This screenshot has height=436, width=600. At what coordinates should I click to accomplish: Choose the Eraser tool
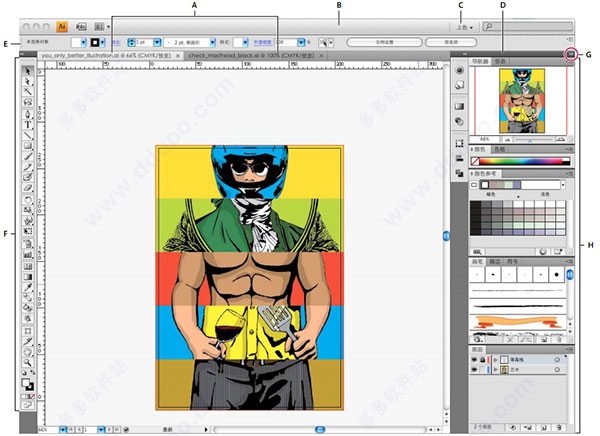pyautogui.click(x=28, y=188)
